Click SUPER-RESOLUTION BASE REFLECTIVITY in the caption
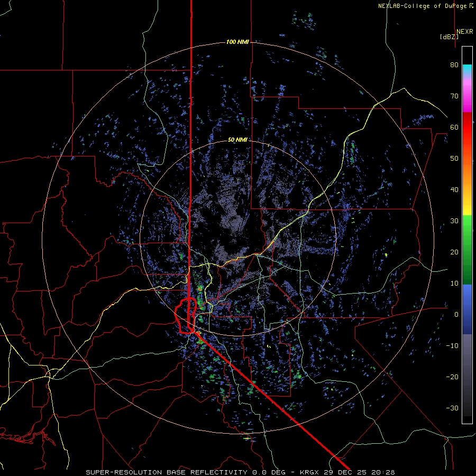Image resolution: width=476 pixels, height=476 pixels. pyautogui.click(x=167, y=472)
